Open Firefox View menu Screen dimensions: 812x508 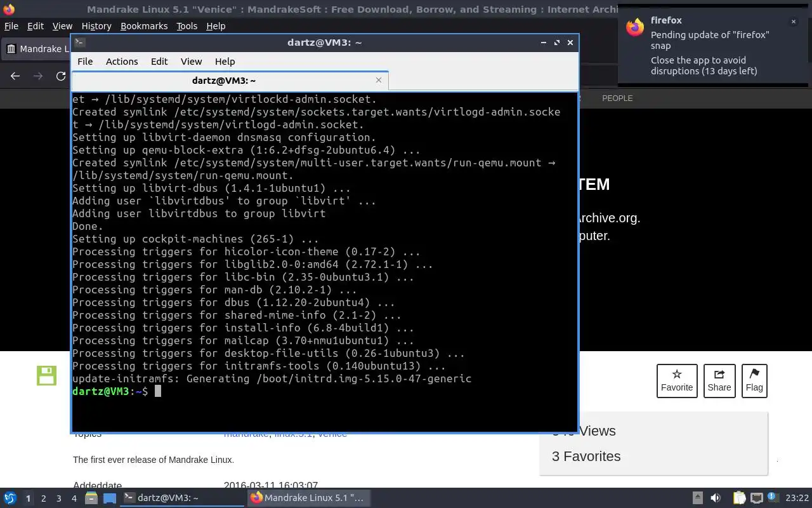[62, 26]
